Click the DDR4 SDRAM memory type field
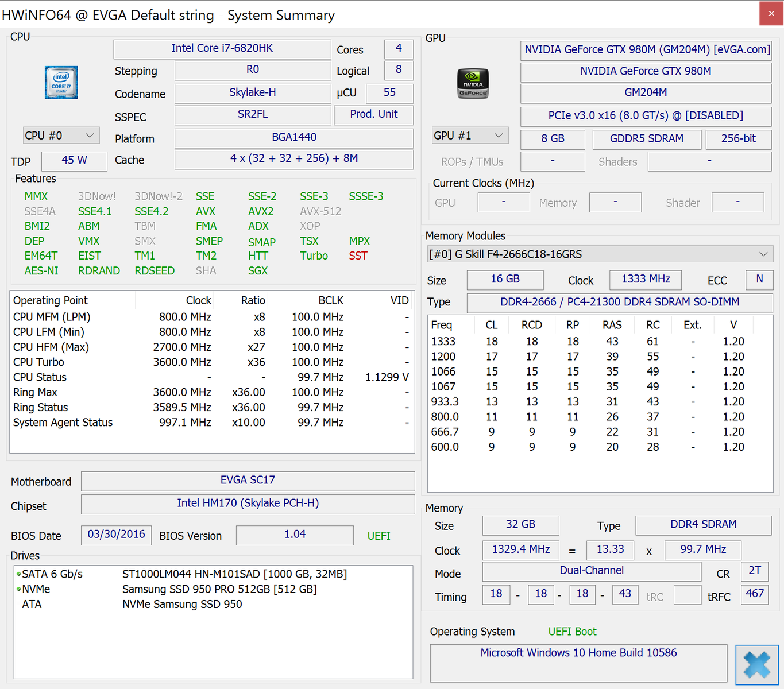Screen dimensions: 784x689 coord(704,525)
